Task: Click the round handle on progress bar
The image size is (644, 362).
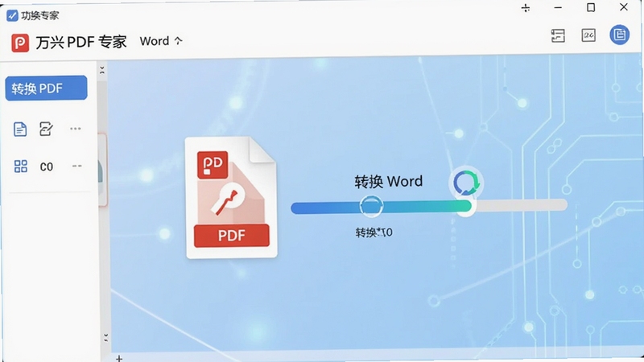Action: point(371,206)
